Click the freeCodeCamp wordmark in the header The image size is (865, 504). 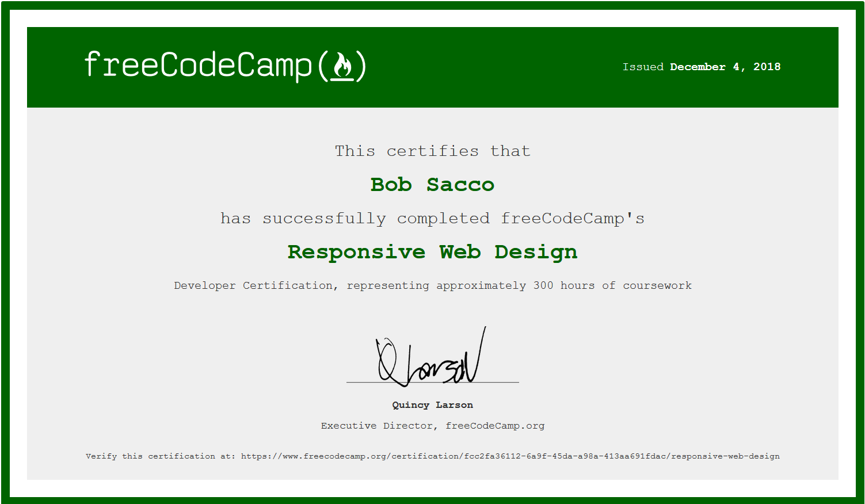199,66
